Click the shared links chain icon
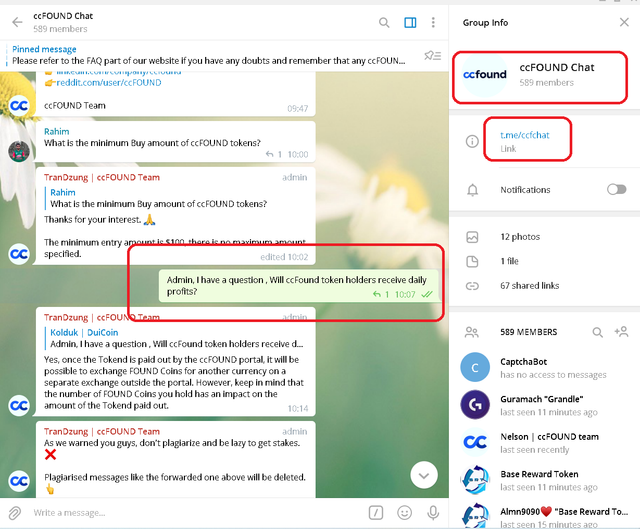The image size is (640, 529). 472,286
